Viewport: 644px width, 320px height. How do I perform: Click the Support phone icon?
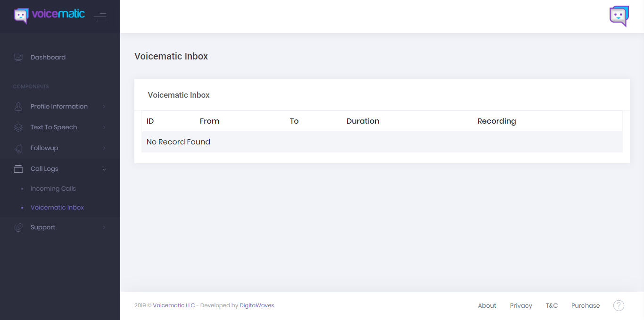pyautogui.click(x=18, y=227)
